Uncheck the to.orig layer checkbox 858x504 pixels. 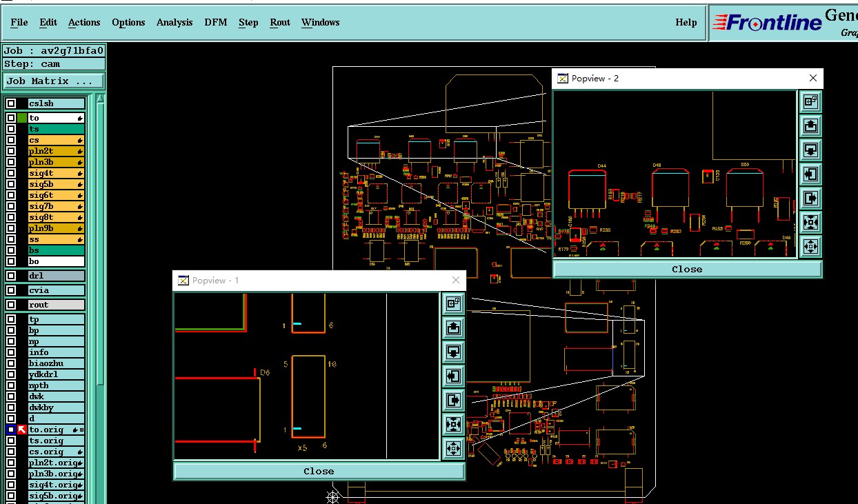pos(10,430)
